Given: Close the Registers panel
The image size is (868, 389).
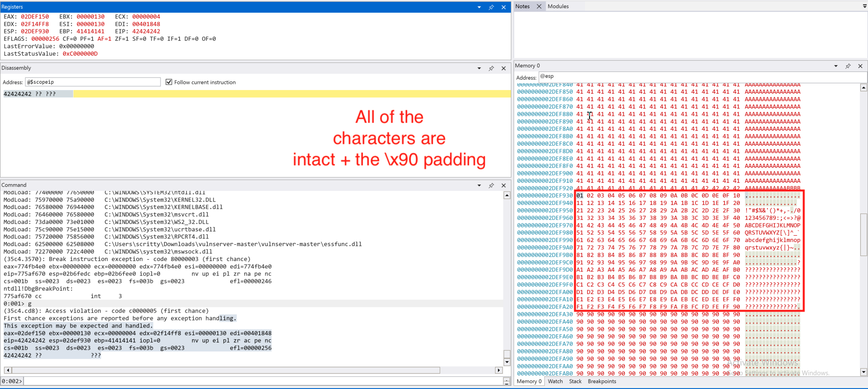Looking at the screenshot, I should tap(504, 7).
